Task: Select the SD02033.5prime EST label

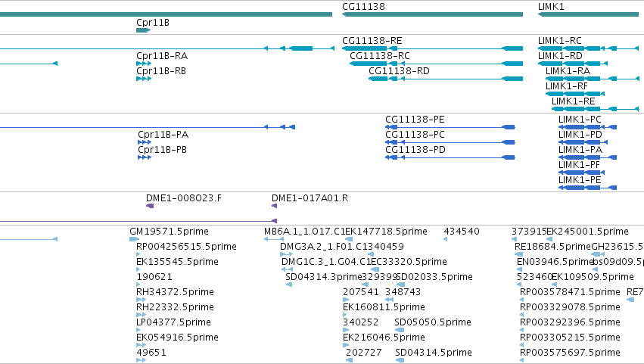Action: pos(434,277)
